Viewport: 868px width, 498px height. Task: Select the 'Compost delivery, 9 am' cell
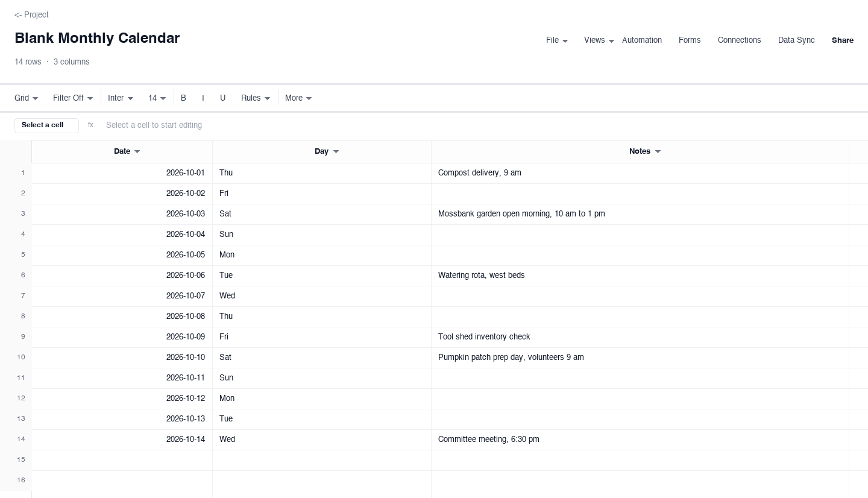click(640, 173)
